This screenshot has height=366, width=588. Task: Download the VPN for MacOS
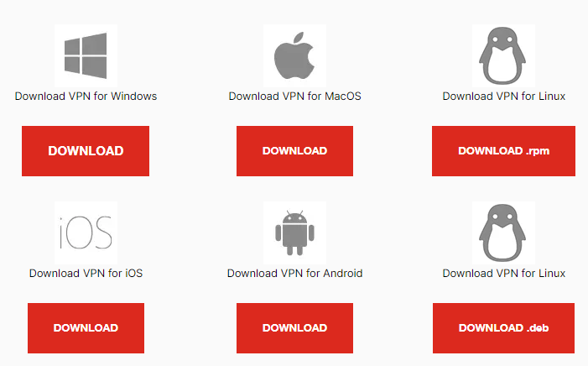294,151
